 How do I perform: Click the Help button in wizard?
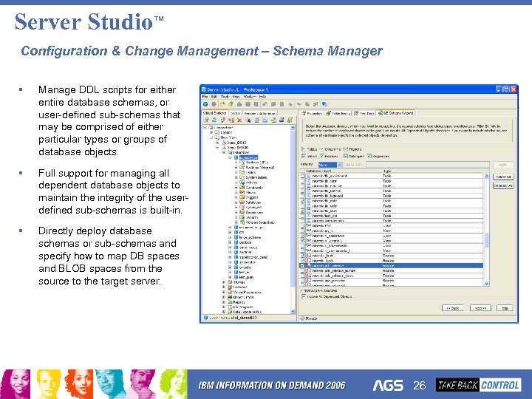pyautogui.click(x=505, y=308)
